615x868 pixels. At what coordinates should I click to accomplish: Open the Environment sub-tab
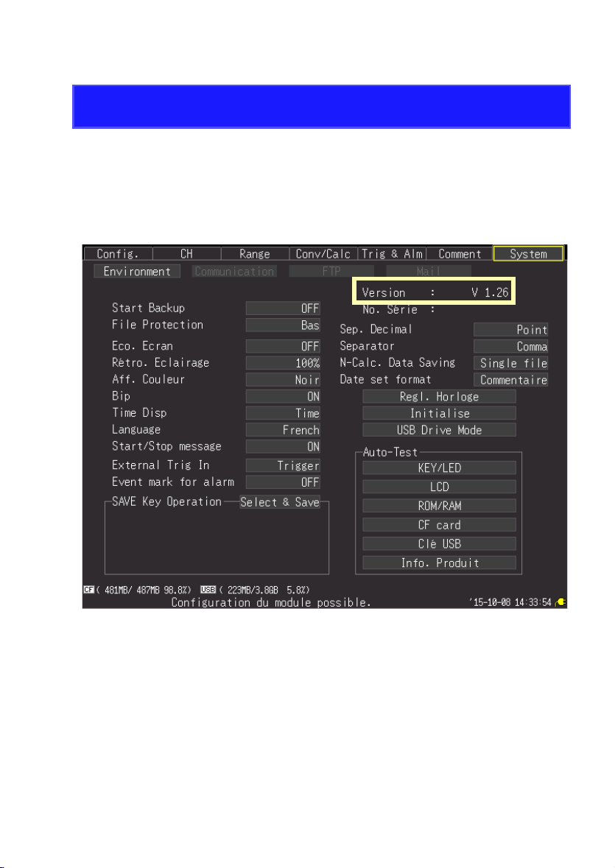(137, 271)
